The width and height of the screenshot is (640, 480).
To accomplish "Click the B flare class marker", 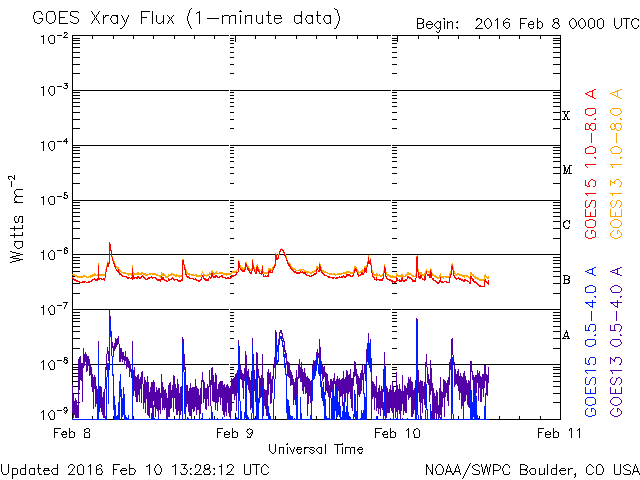I will pyautogui.click(x=566, y=280).
